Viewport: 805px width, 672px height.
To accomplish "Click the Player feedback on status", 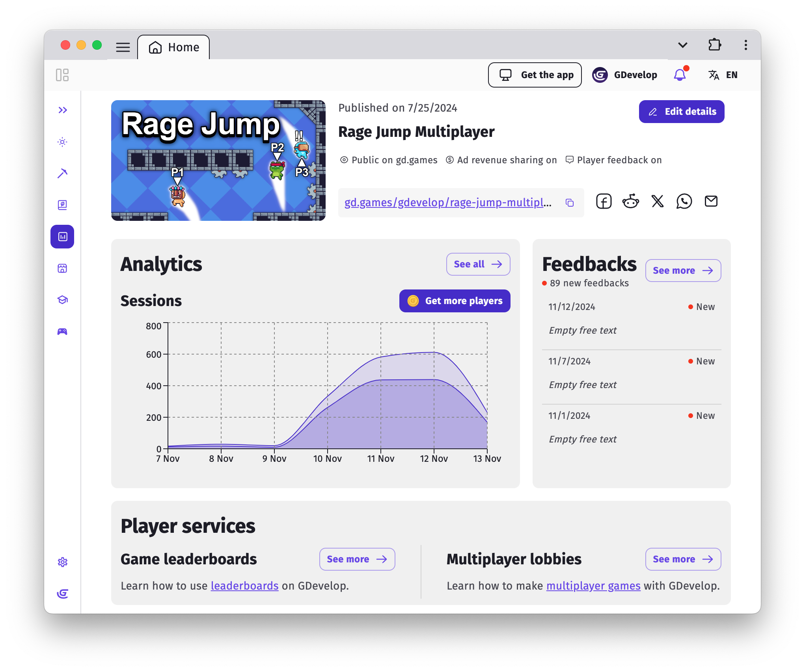I will (614, 160).
